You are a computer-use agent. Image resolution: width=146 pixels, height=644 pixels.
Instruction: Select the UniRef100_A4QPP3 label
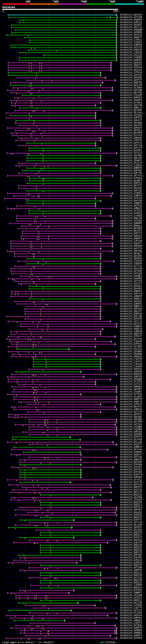(131, 635)
